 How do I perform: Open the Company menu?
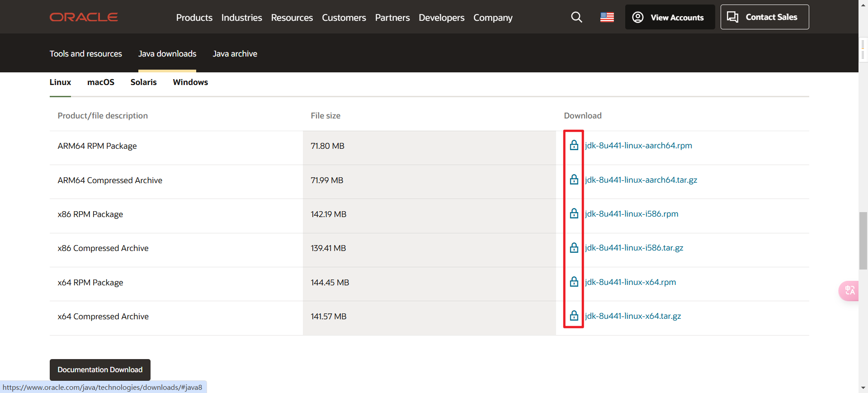pyautogui.click(x=493, y=18)
